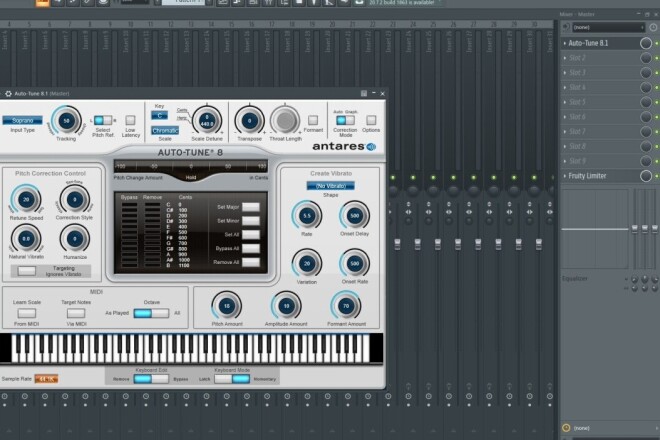
Task: Select the Fruity Limiter effect slot
Action: [x=600, y=176]
